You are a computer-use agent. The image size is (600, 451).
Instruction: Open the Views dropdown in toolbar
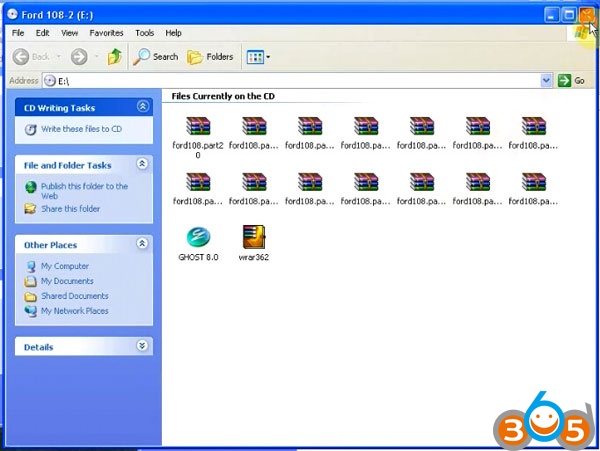click(258, 57)
